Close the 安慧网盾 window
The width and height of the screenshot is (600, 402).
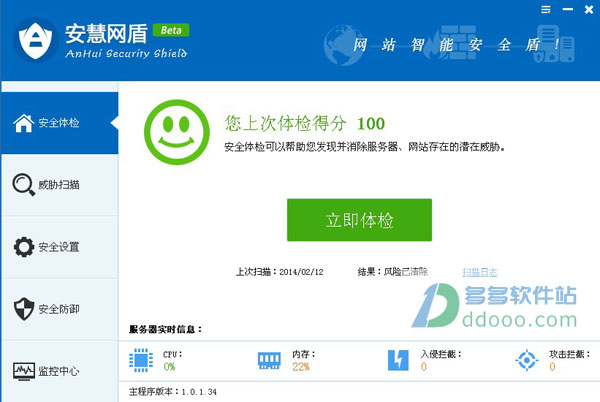(x=589, y=10)
